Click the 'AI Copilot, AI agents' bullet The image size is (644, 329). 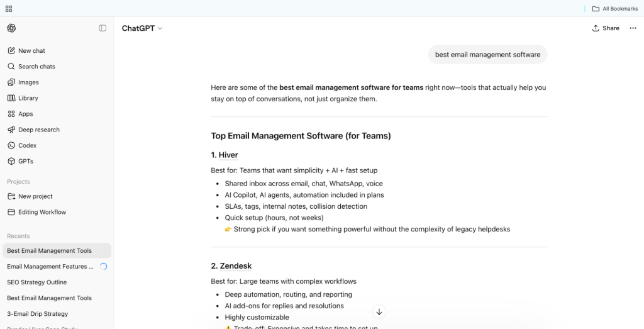tap(304, 195)
